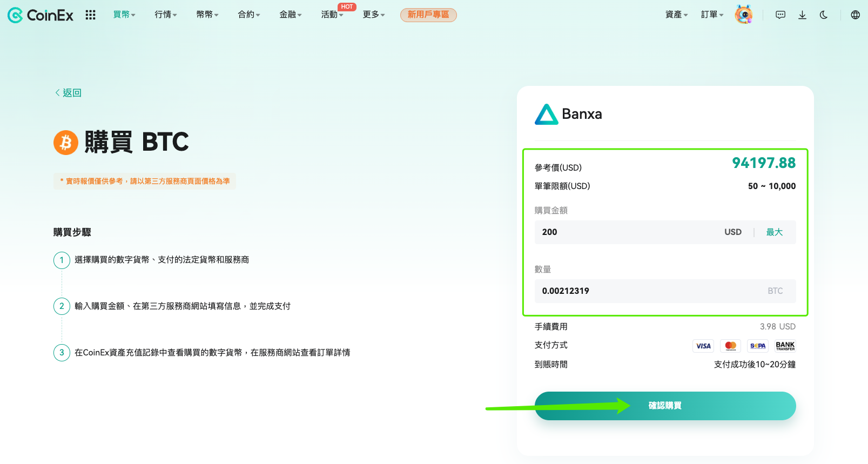Image resolution: width=868 pixels, height=464 pixels.
Task: Click 最大 to set maximum amount
Action: coord(775,232)
